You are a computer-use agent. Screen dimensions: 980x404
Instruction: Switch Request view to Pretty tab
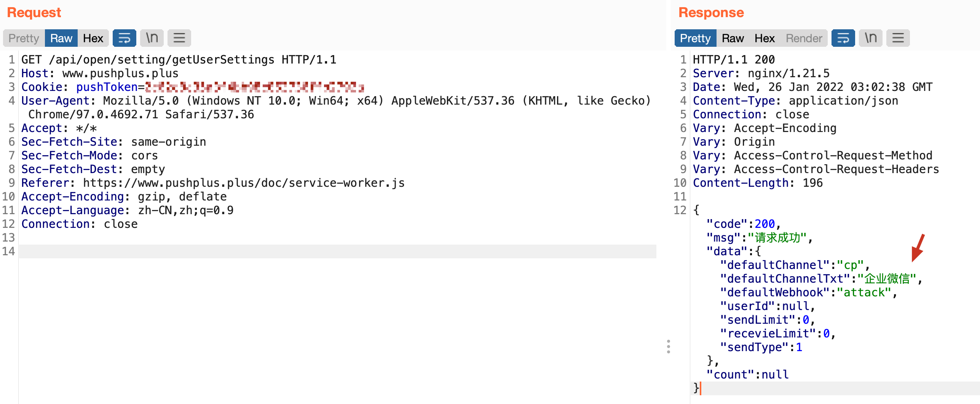coord(24,38)
